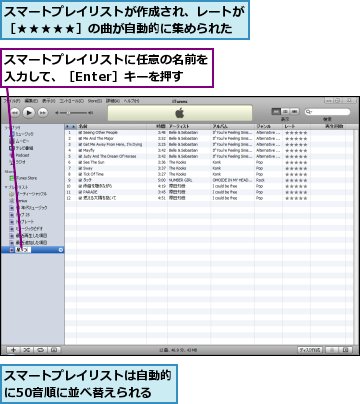The height and width of the screenshot is (404, 360).
Task: Click the track list vertical scrollbar
Action: point(356,237)
